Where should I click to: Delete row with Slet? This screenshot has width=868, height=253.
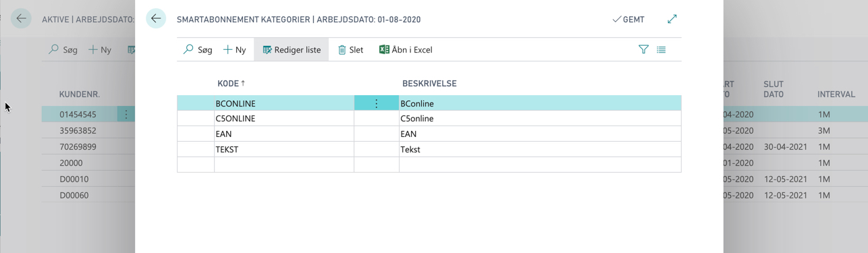(350, 49)
